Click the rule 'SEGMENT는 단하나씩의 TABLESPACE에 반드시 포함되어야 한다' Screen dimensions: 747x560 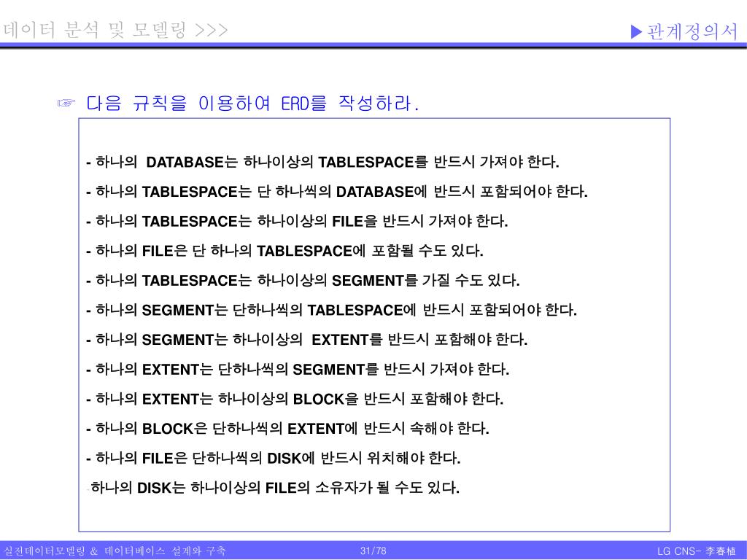coord(332,310)
